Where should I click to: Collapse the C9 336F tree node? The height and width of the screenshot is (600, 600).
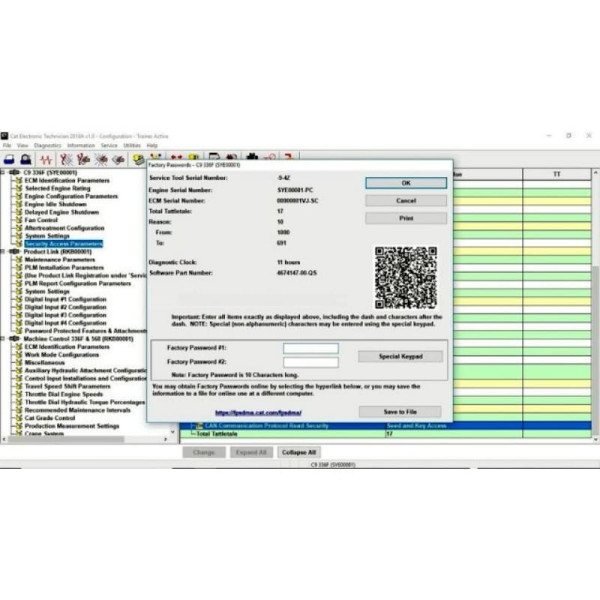pos(5,172)
